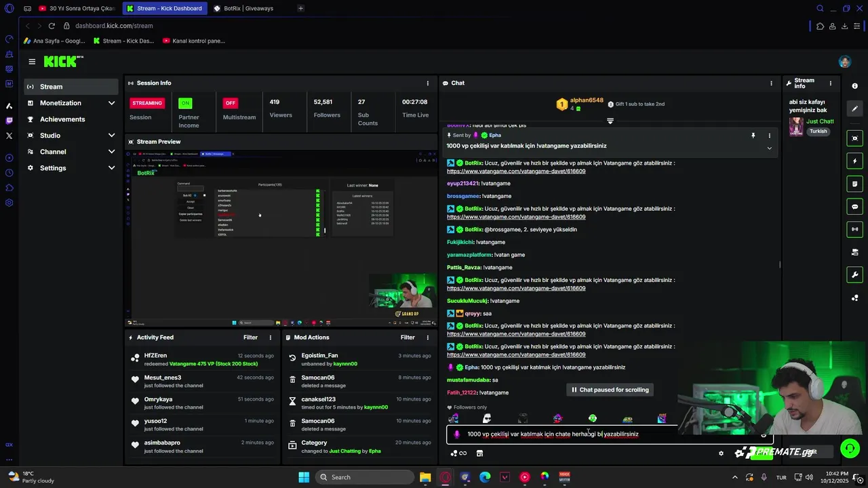Screen dimensions: 868x488
Task: Click the STREAMING session status badge
Action: click(x=147, y=103)
